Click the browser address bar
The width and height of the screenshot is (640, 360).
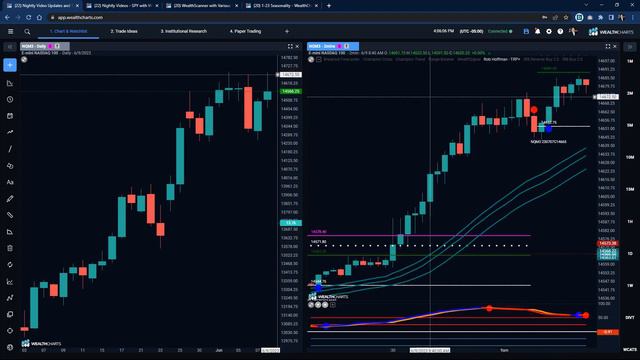[294, 18]
